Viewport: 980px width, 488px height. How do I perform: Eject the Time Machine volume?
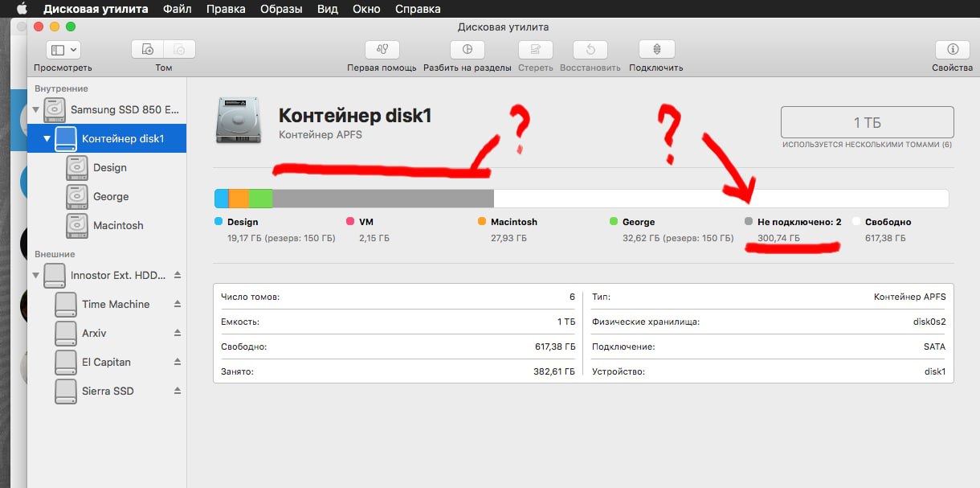178,304
